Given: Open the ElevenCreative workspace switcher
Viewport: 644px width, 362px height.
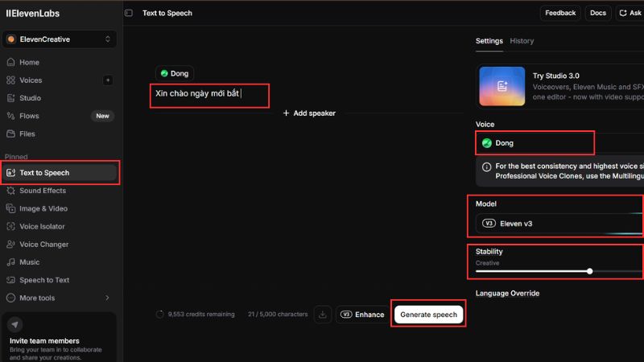Looking at the screenshot, I should [x=59, y=39].
